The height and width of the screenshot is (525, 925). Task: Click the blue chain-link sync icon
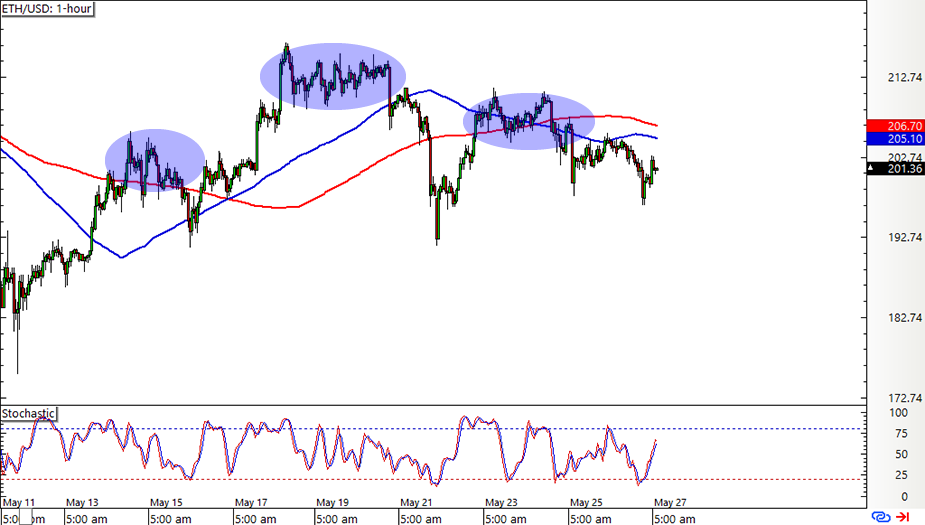[881, 517]
